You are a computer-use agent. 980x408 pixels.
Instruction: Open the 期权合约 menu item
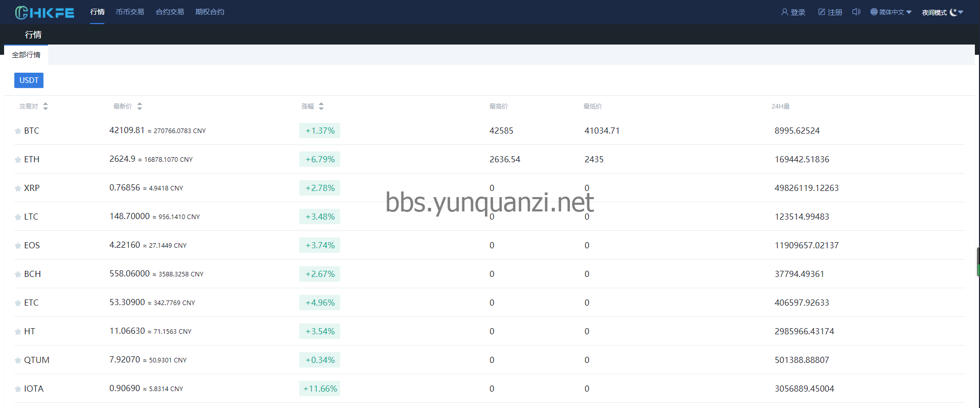pyautogui.click(x=210, y=12)
